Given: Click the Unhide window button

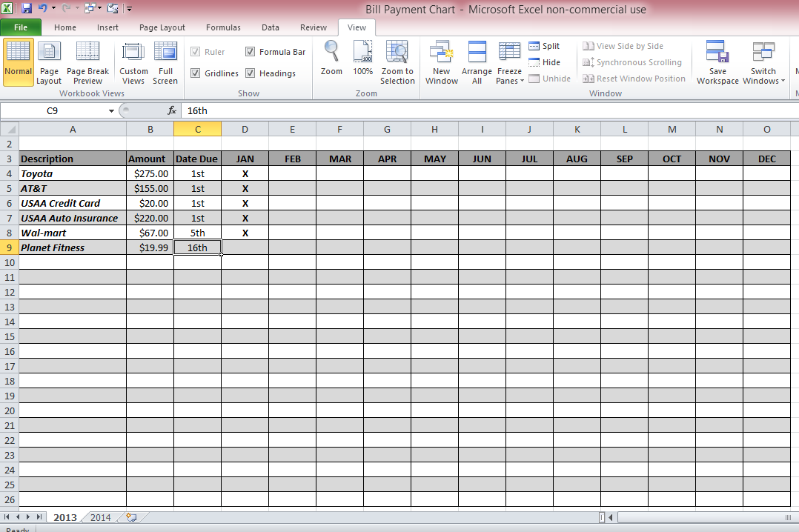Looking at the screenshot, I should (x=549, y=79).
